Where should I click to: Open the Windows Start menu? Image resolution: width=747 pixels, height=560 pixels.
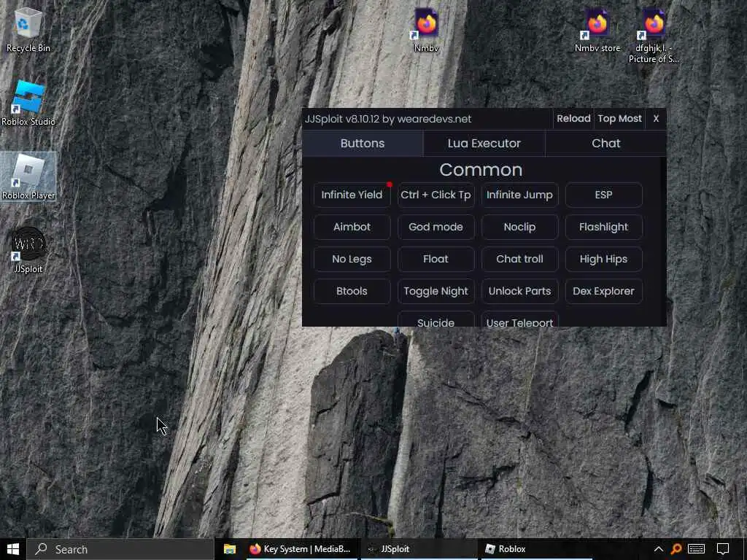[x=13, y=549]
